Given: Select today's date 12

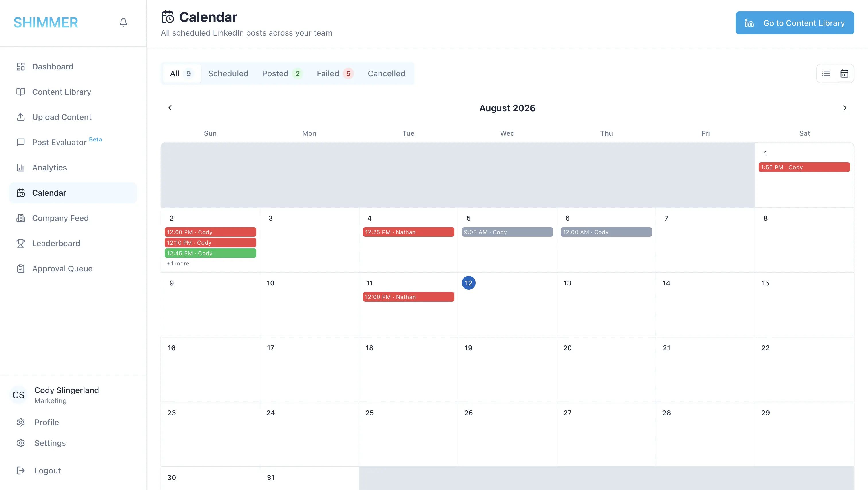Looking at the screenshot, I should click(468, 283).
